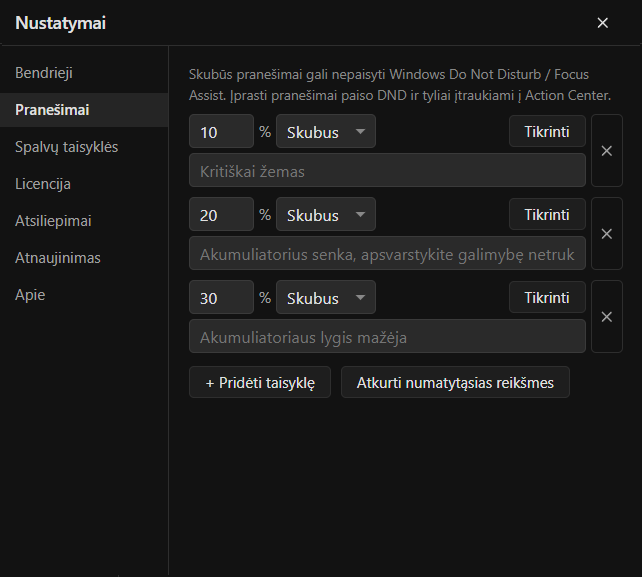
Task: Click the Pridėti taisyklę button
Action: [260, 382]
